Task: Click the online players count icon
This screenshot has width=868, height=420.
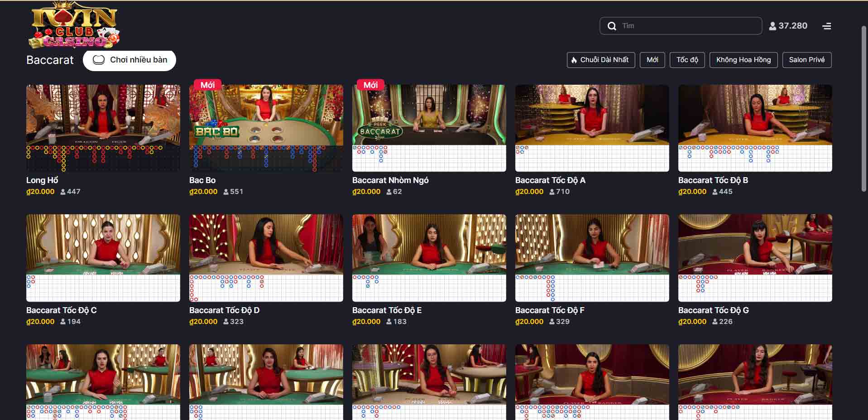Action: 772,26
